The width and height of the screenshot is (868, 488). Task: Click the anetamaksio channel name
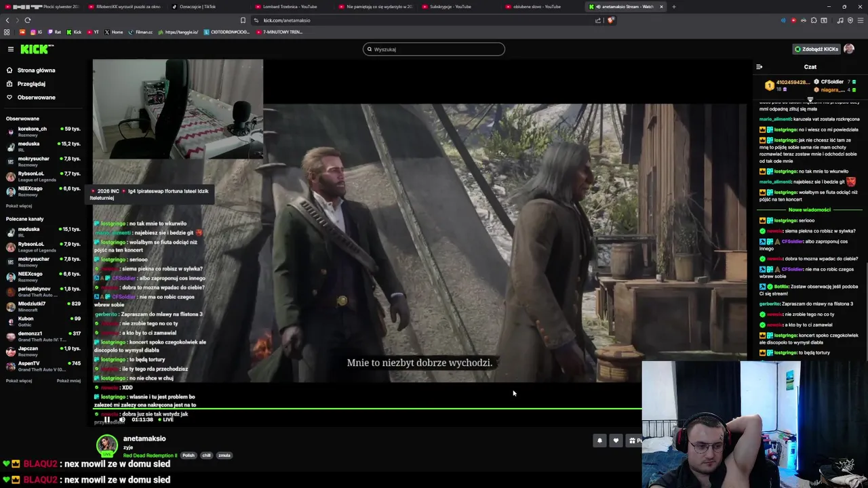pos(144,439)
